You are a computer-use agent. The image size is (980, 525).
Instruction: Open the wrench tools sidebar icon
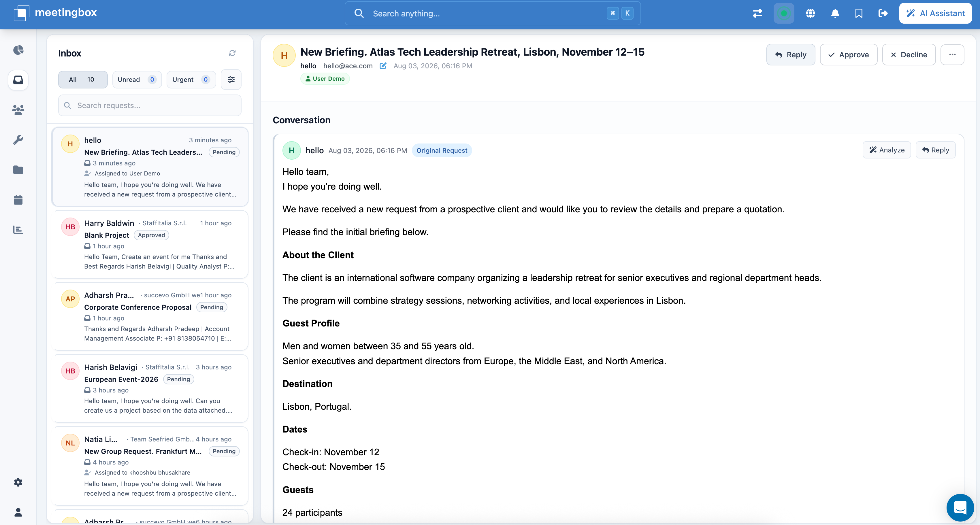click(x=18, y=140)
